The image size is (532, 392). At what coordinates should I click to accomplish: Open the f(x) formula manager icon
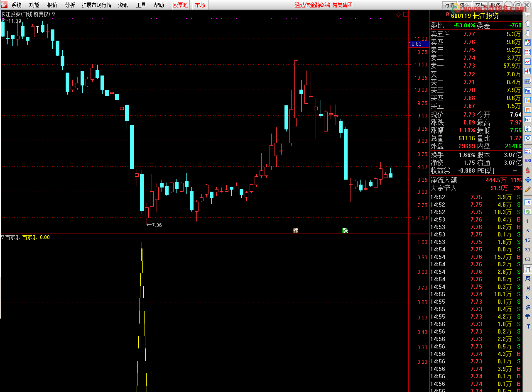[x=528, y=129]
